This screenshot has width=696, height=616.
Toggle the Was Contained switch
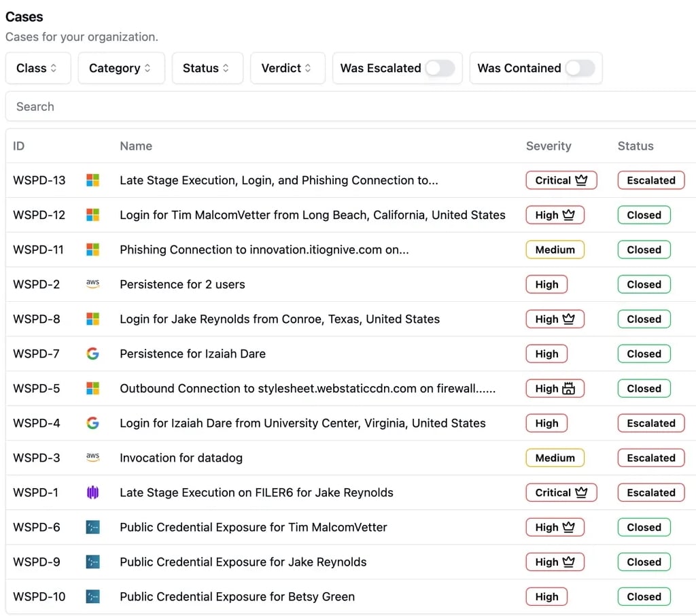pos(580,68)
